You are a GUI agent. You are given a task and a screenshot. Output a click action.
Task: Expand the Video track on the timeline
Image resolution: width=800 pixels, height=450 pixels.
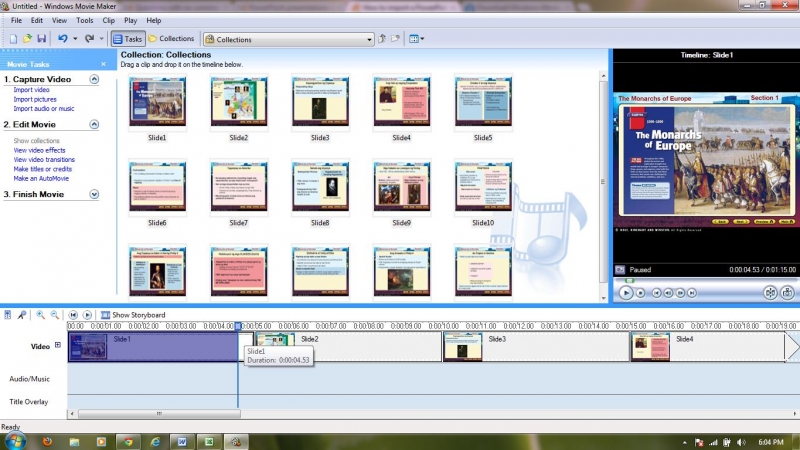click(58, 346)
